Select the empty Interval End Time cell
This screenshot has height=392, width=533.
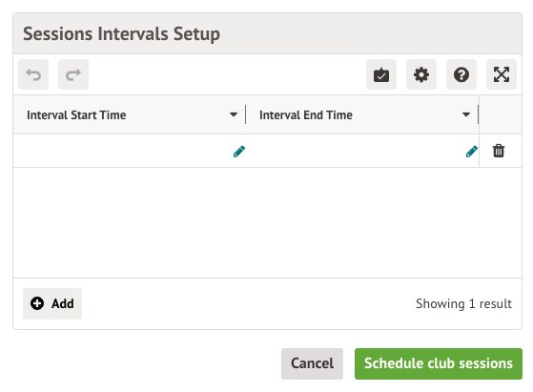[362, 151]
